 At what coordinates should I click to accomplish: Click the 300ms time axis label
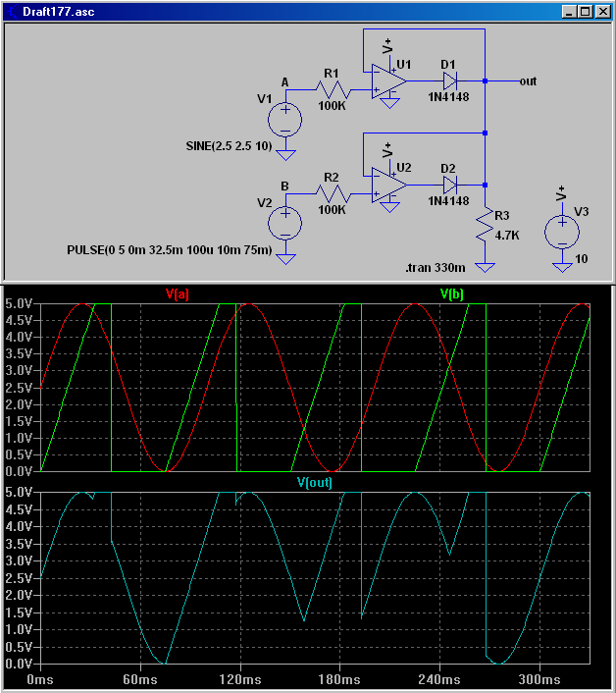tap(539, 679)
